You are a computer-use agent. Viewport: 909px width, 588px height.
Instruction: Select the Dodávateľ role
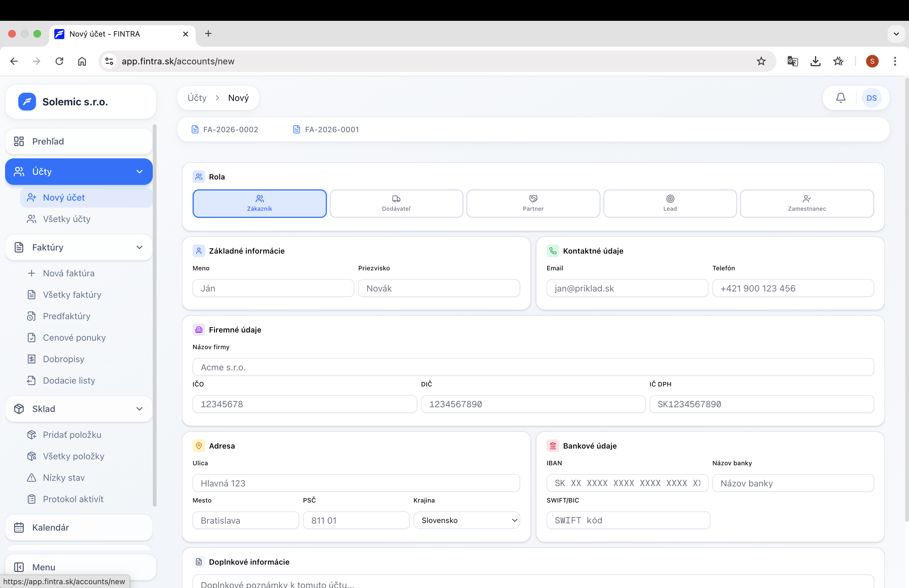(396, 203)
